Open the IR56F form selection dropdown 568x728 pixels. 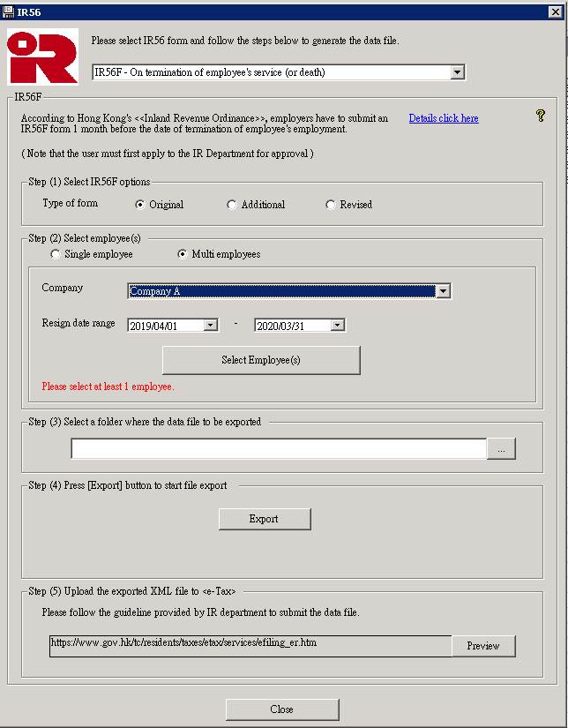click(457, 72)
